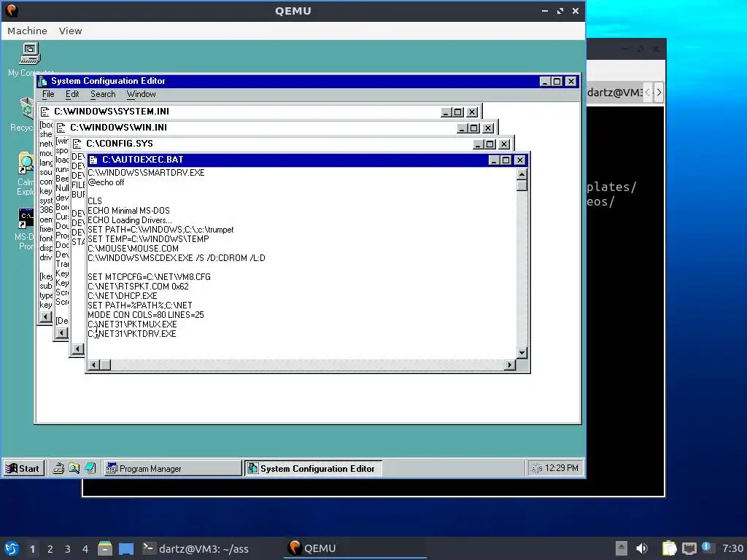Open the MS-DOS Prompt desktop icon
Viewport: 747px width, 560px height.
coord(26,218)
